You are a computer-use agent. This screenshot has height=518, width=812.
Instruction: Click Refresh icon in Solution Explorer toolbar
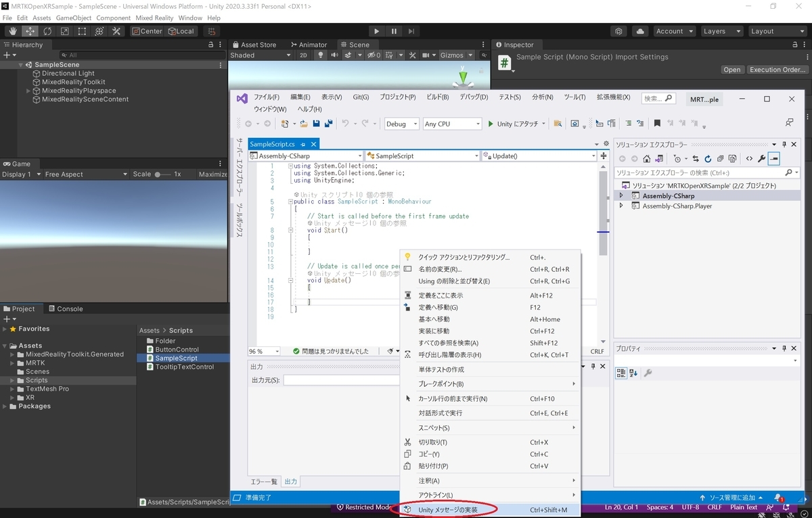point(708,158)
